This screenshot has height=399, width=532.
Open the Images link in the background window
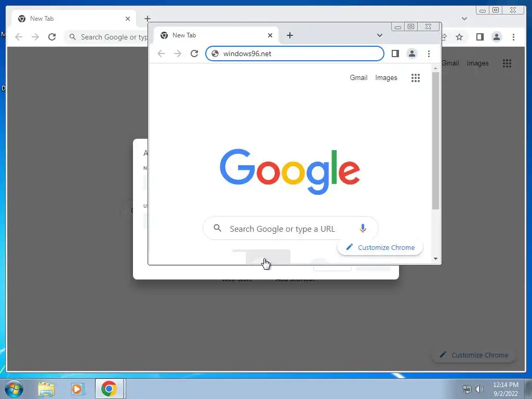click(x=478, y=63)
